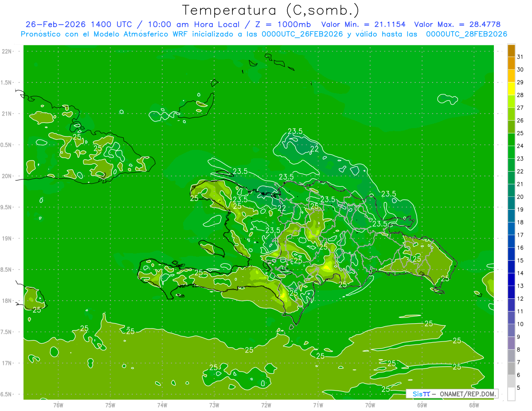Click the '68W' longitude label
Viewport: 532px width, 411px height.
pos(474,405)
